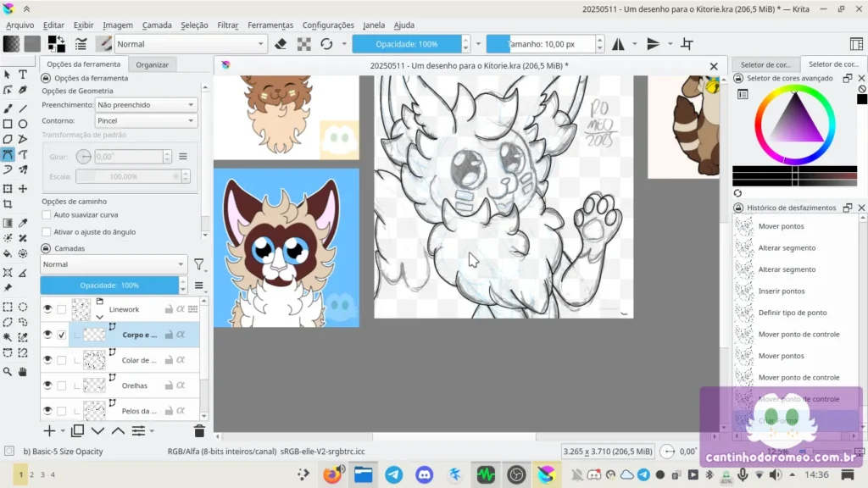The width and height of the screenshot is (868, 488).
Task: Open Preenchimento dropdown showing Não preenchido
Action: coord(146,104)
